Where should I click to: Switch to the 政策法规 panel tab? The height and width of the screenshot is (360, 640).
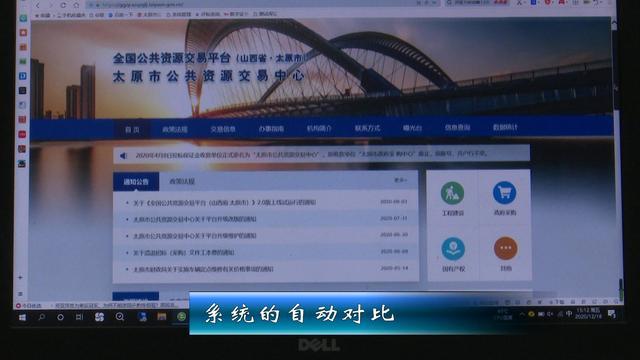pos(182,181)
